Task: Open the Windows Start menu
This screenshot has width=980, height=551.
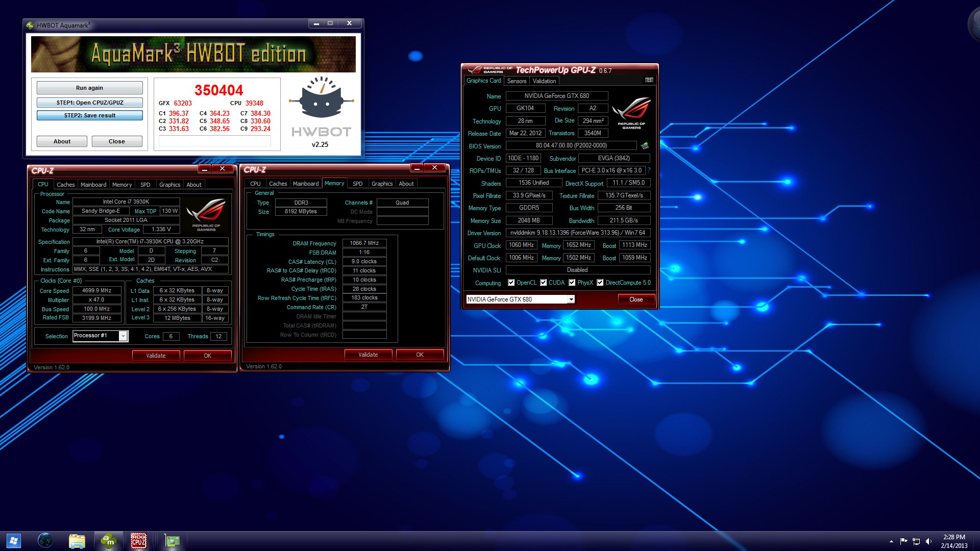Action: pyautogui.click(x=14, y=541)
